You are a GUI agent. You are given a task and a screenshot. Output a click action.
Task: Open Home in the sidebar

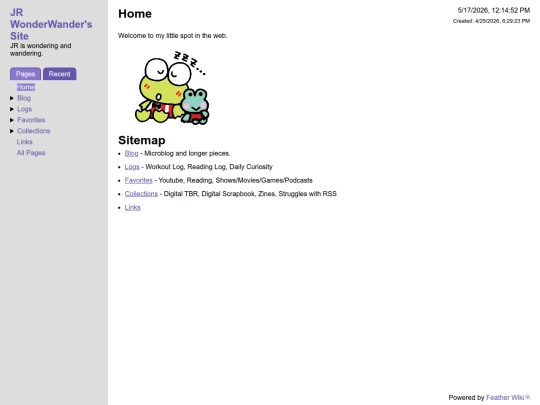pyautogui.click(x=26, y=87)
